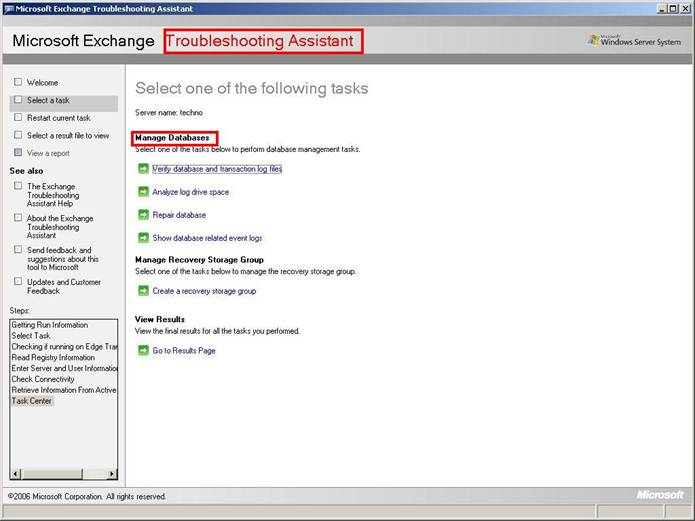The height and width of the screenshot is (521, 695).
Task: Minimize the Troubleshooting Assistant window
Action: point(662,9)
